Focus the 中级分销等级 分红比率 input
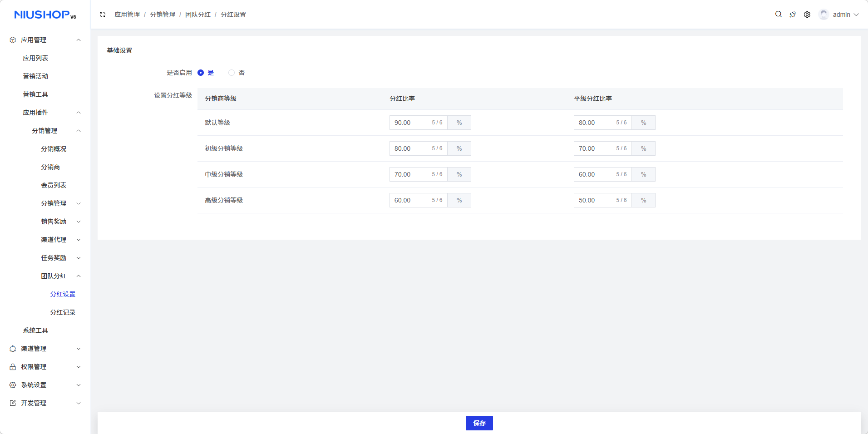The height and width of the screenshot is (434, 868). [419, 174]
